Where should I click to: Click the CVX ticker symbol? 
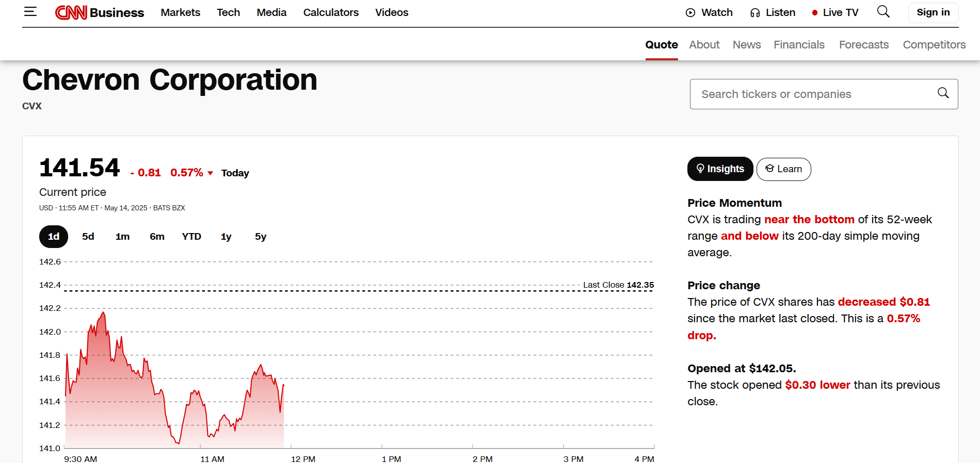(x=32, y=106)
